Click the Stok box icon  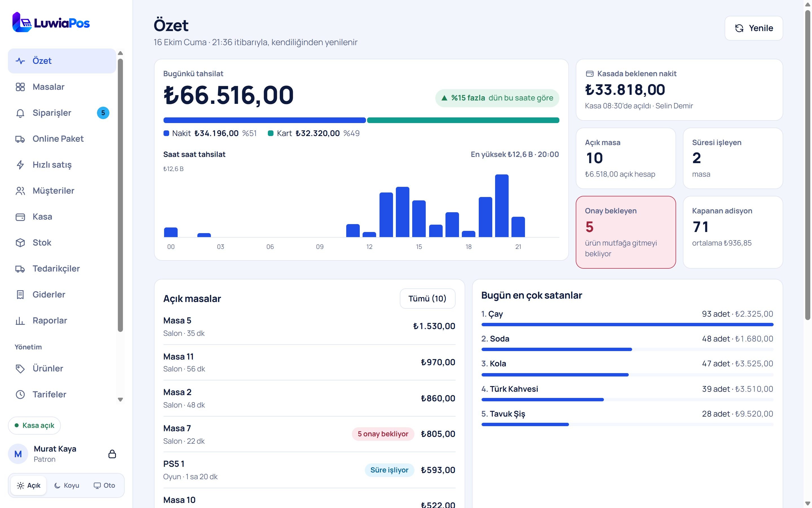click(21, 243)
